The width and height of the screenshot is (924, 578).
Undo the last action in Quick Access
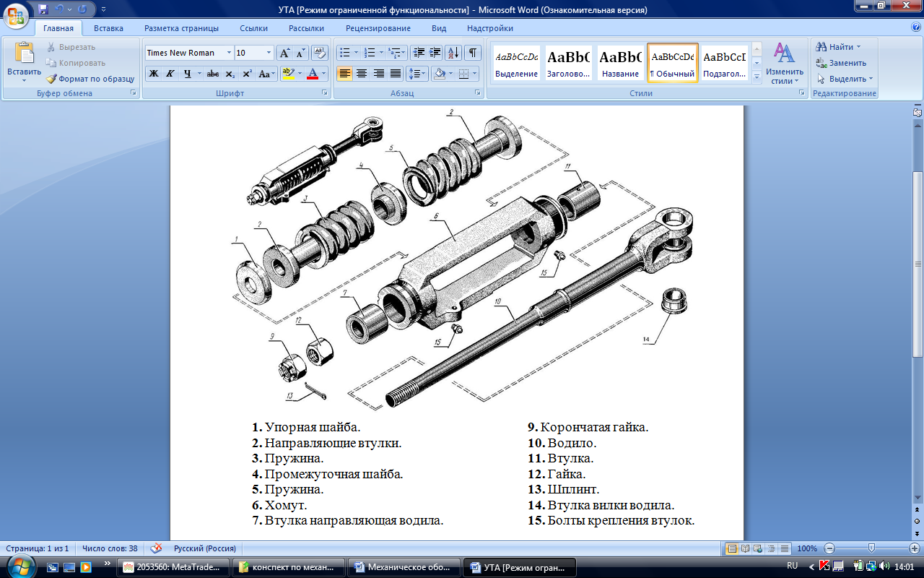60,9
